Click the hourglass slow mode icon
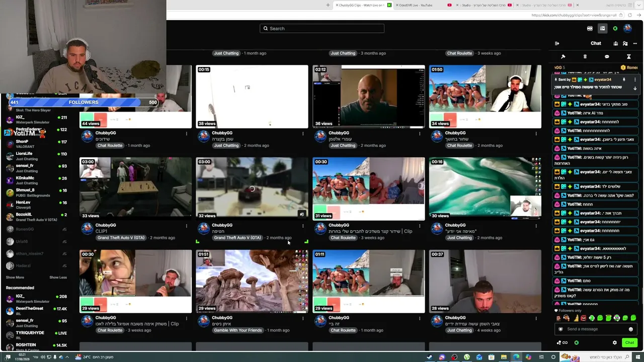The width and height of the screenshot is (644, 362). click(628, 57)
